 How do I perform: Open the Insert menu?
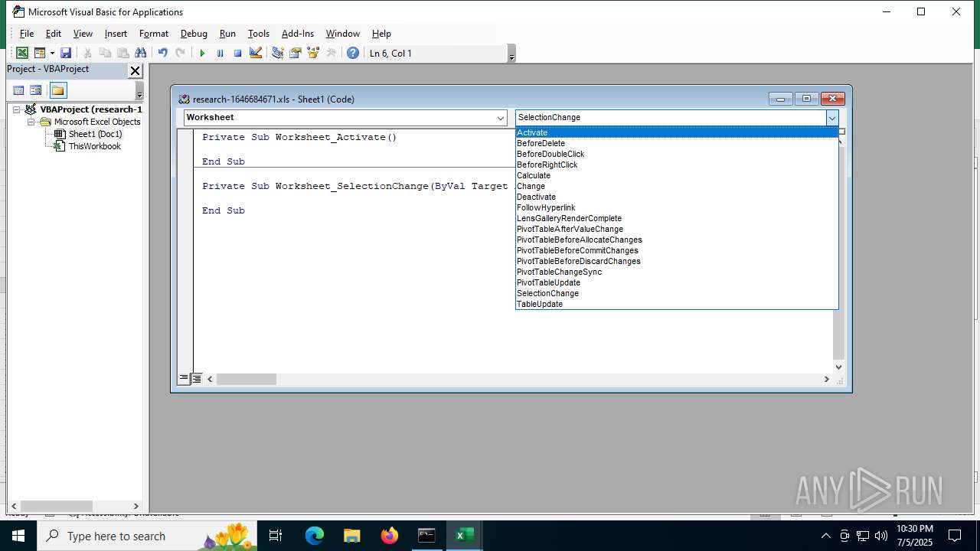(116, 34)
